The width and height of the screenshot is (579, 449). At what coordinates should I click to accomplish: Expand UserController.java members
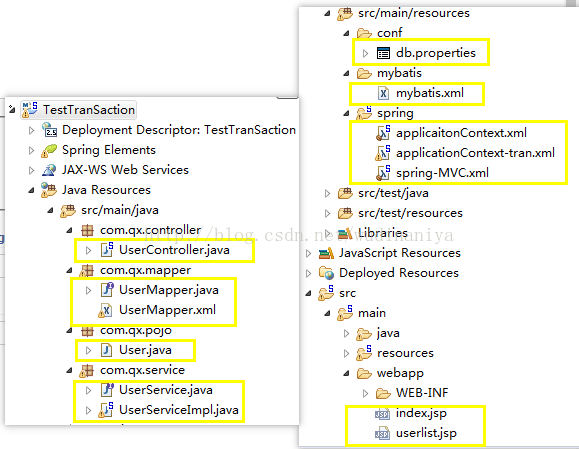(x=88, y=250)
